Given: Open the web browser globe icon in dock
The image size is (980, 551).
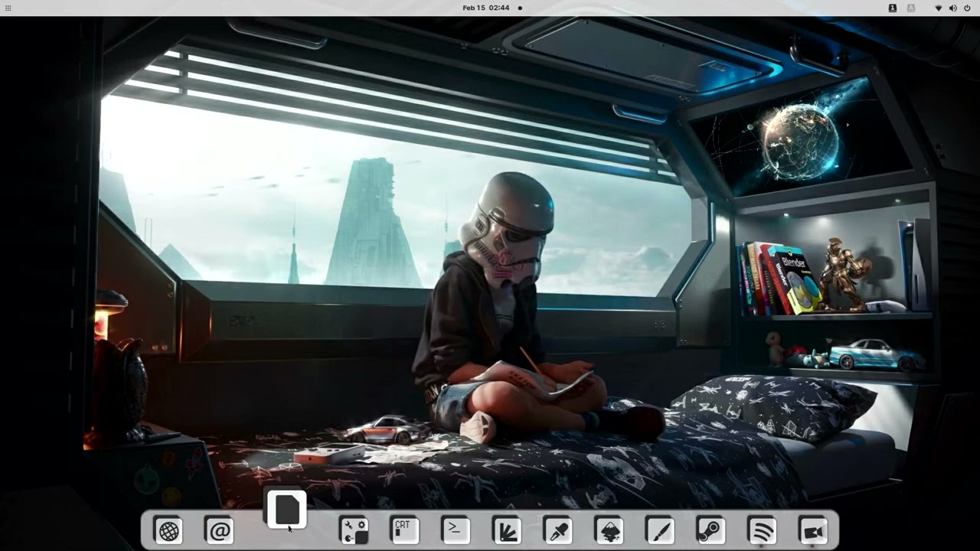Looking at the screenshot, I should (168, 530).
